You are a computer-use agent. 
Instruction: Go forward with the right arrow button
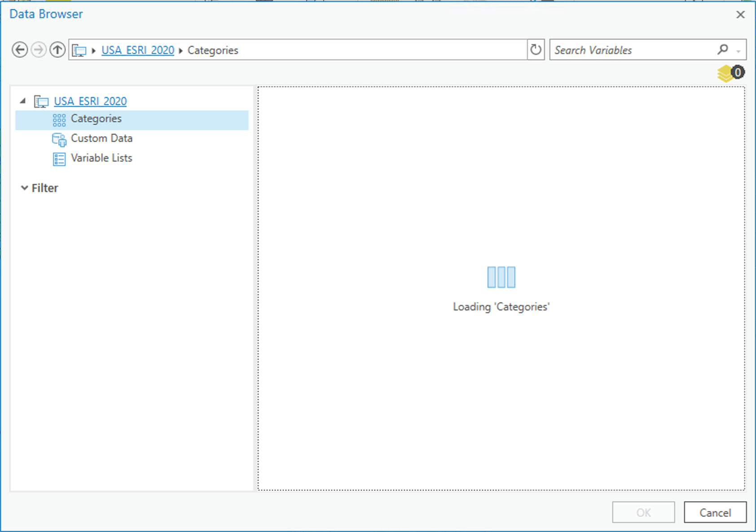[39, 50]
